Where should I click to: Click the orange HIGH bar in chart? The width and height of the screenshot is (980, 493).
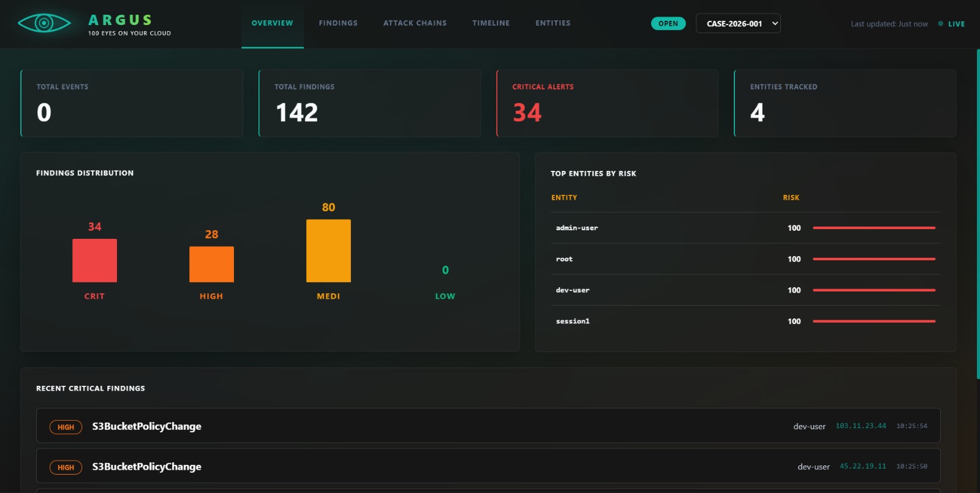pyautogui.click(x=211, y=264)
